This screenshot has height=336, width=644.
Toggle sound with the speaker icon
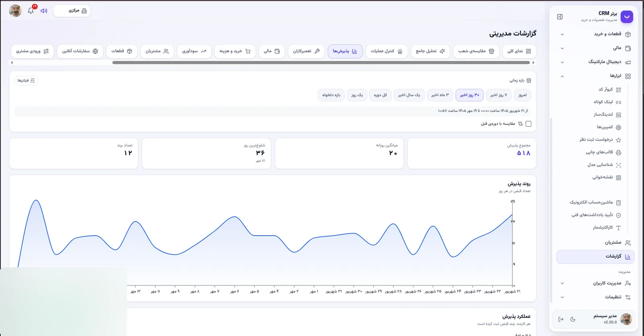44,11
